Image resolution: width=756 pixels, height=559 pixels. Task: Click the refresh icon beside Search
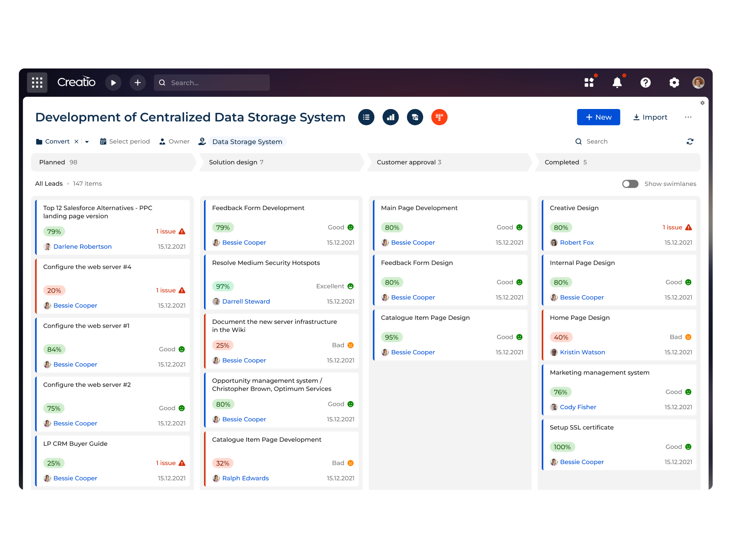pyautogui.click(x=690, y=141)
